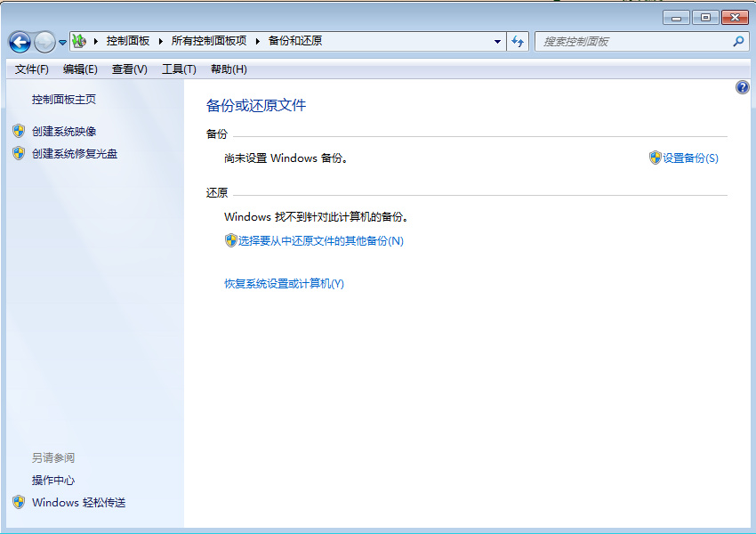Expand the arrow before 控制面板 breadcrumb
756x534 pixels.
click(96, 41)
